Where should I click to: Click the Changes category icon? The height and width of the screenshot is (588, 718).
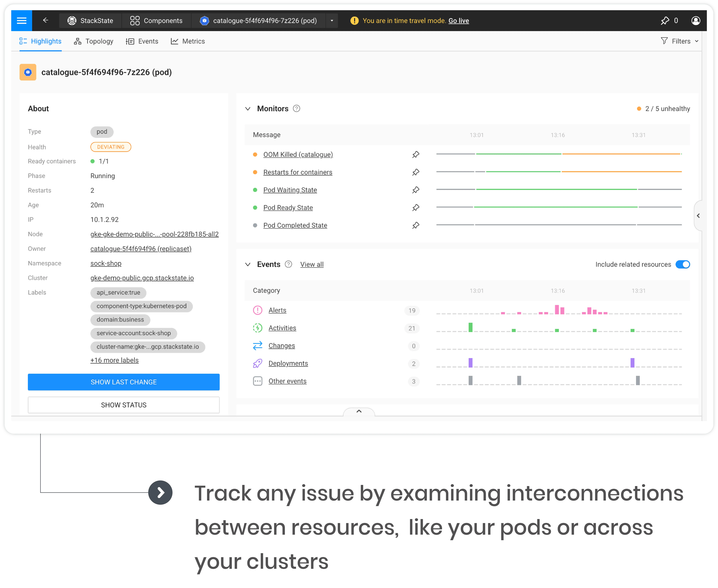(258, 346)
